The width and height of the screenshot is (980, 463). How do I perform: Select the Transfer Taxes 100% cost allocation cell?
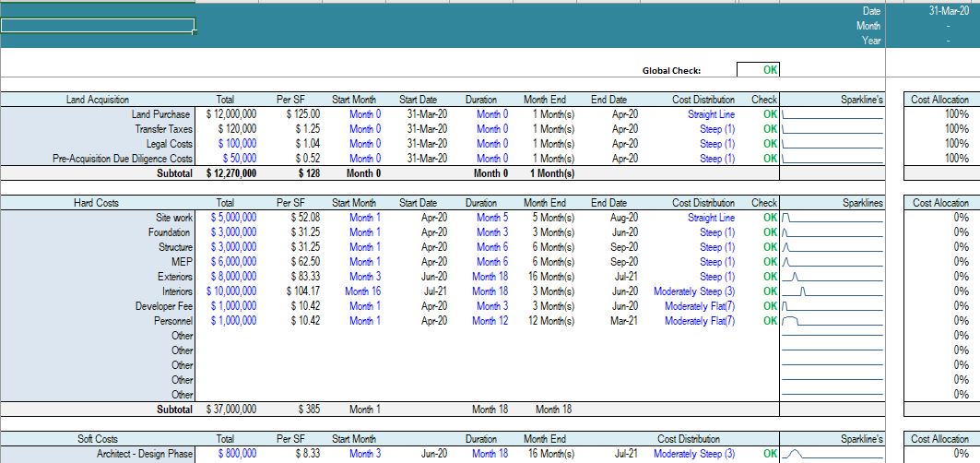[956, 129]
